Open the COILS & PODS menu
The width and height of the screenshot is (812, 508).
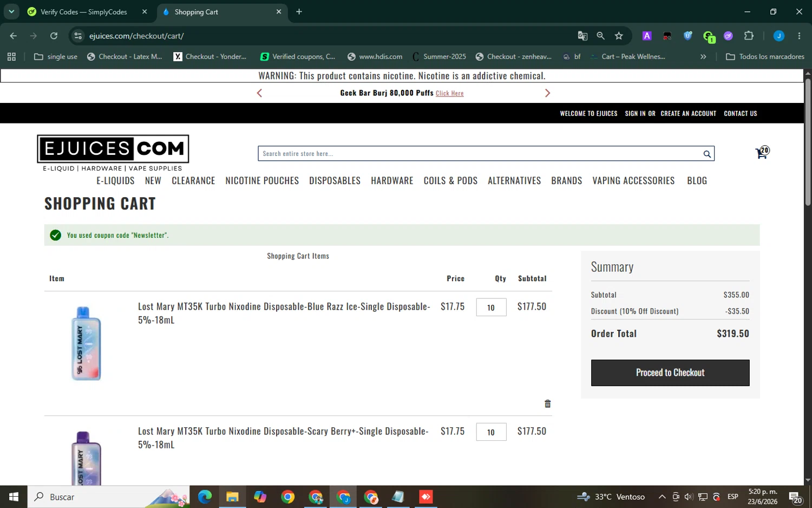(x=450, y=180)
